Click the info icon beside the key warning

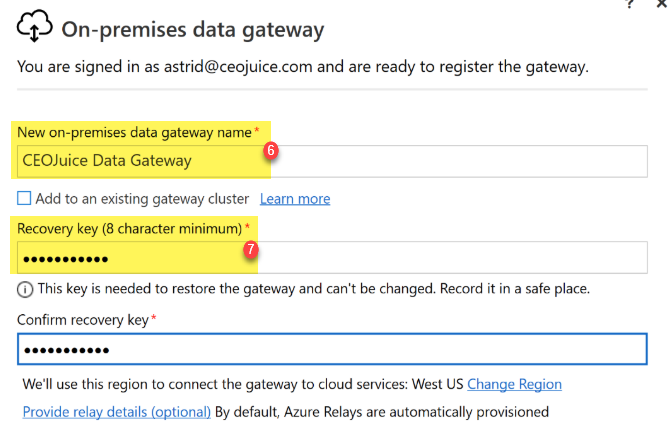(x=25, y=290)
